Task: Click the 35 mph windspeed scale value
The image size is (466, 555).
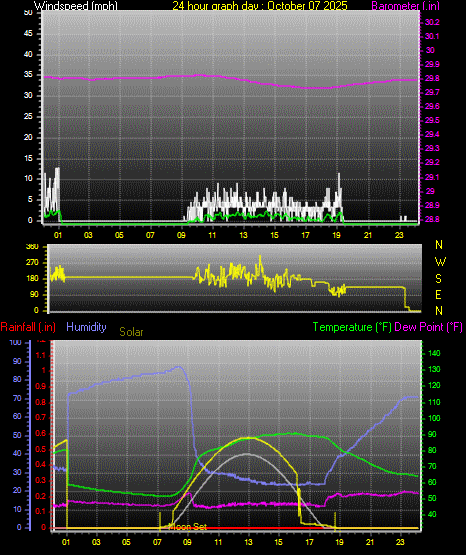Action: tap(28, 75)
